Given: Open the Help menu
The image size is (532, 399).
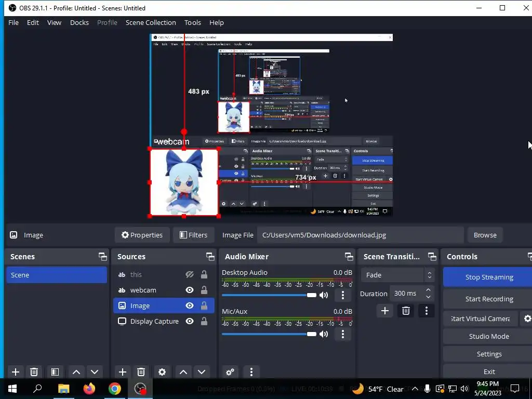Looking at the screenshot, I should coord(217,22).
